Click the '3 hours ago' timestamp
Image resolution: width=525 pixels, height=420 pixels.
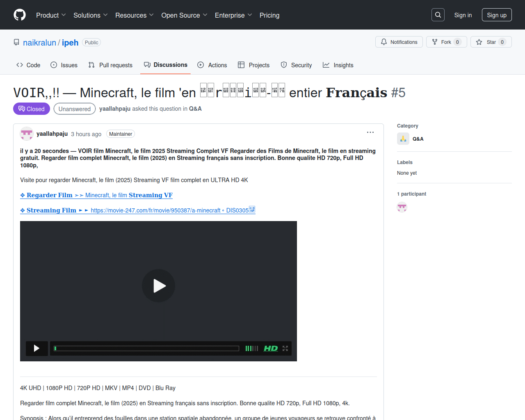tap(86, 134)
